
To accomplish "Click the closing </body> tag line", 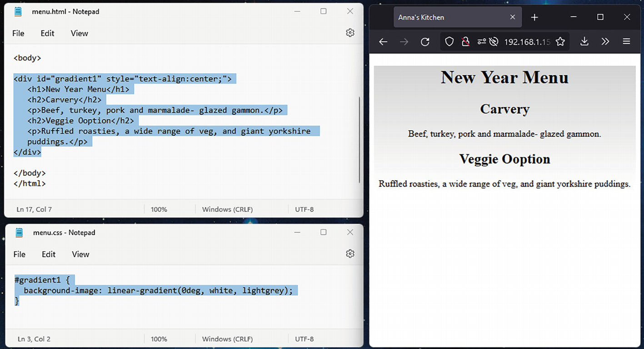I will pyautogui.click(x=30, y=173).
